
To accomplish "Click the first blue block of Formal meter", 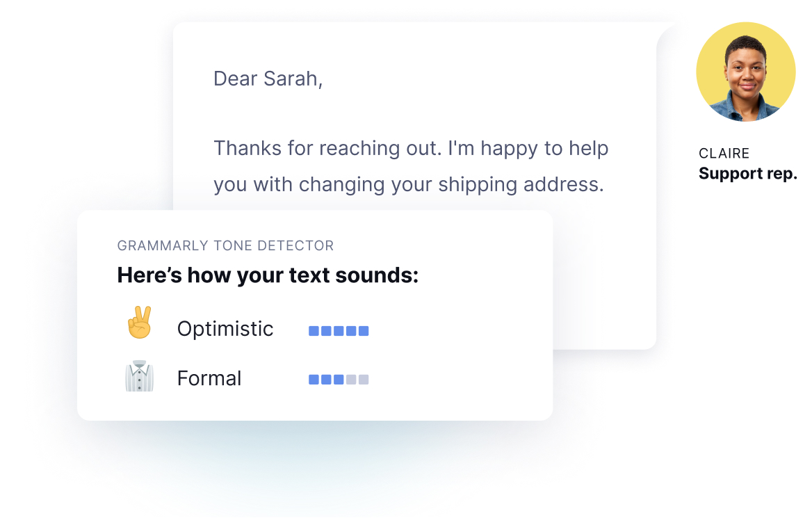I will click(x=314, y=380).
